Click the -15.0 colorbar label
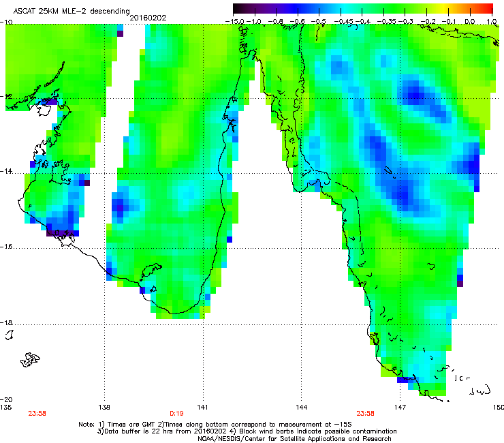Viewport: 504px width, 443px height. click(x=235, y=22)
